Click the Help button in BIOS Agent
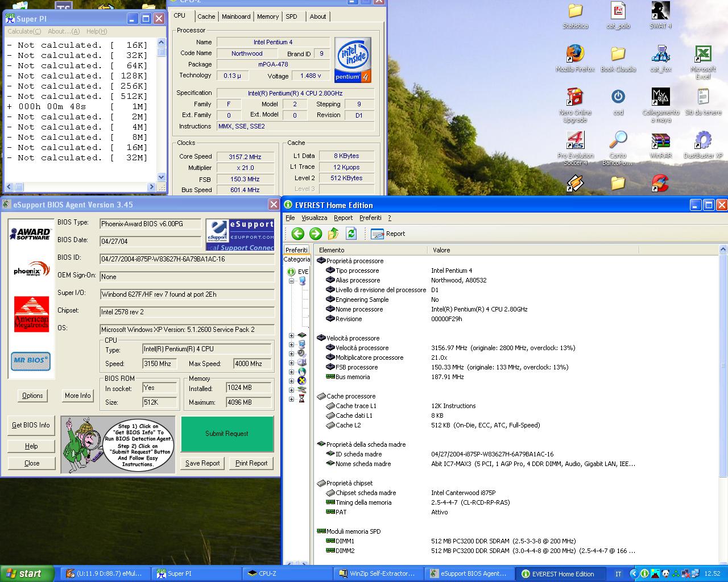 (31, 446)
